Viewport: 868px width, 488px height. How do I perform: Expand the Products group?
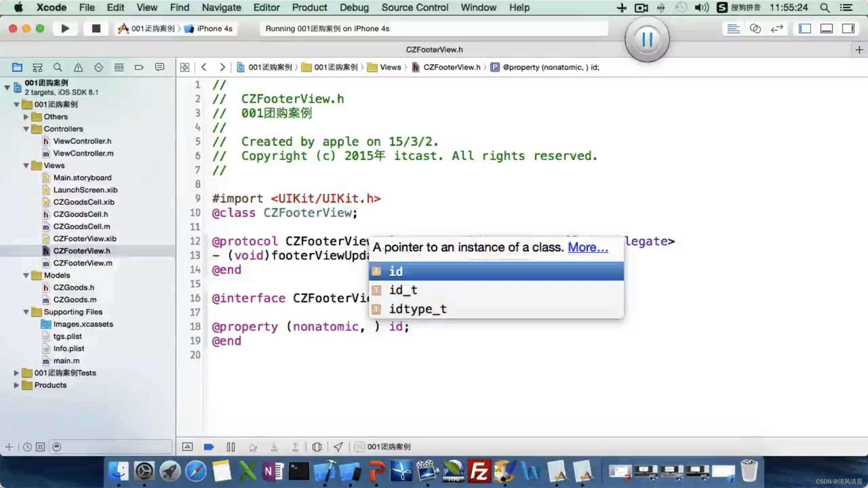(x=16, y=385)
